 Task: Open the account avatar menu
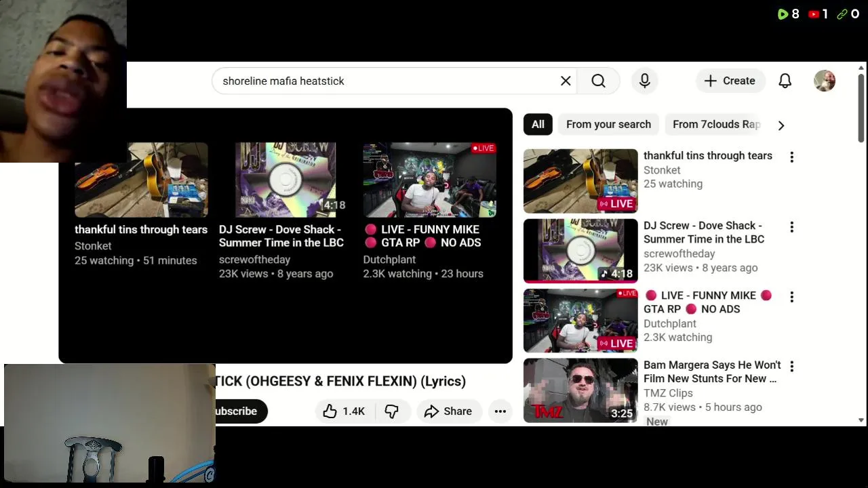point(825,81)
